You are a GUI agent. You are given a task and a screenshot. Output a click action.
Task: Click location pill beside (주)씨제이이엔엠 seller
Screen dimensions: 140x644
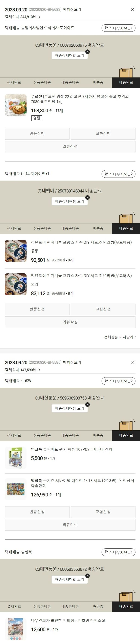[x=118, y=174]
